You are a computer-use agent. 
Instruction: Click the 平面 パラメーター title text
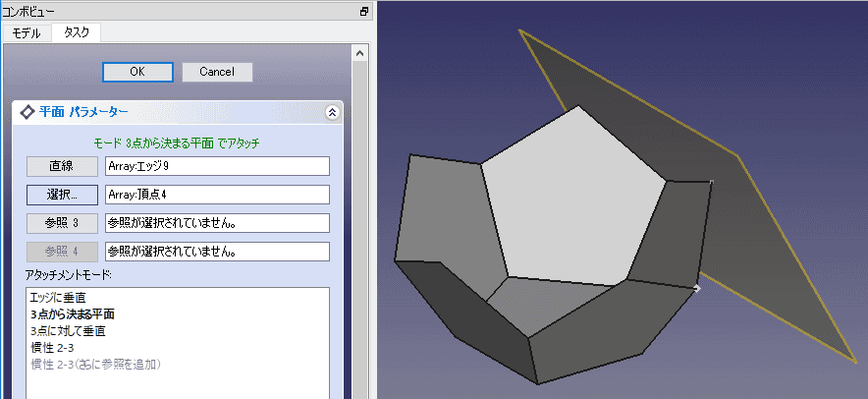(83, 112)
